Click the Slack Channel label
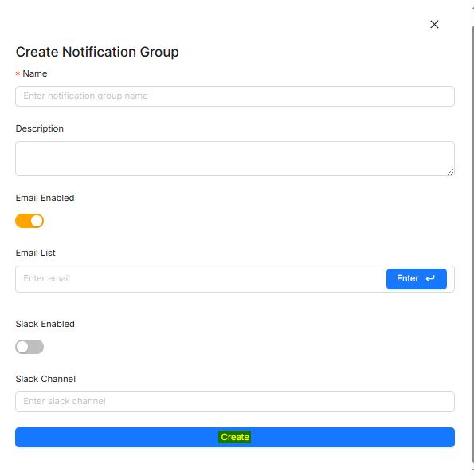The height and width of the screenshot is (476, 474). coord(45,379)
